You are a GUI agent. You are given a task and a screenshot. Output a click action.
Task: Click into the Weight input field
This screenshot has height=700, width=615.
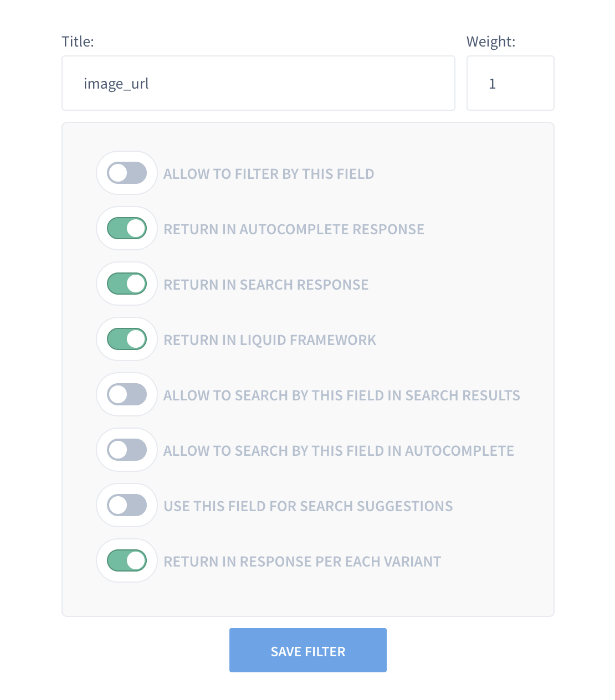(510, 83)
